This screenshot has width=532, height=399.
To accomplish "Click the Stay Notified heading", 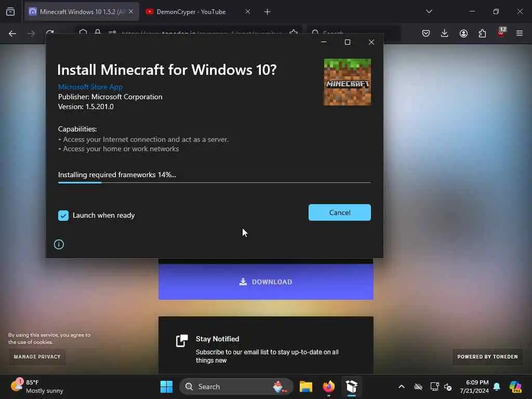I will pyautogui.click(x=218, y=339).
